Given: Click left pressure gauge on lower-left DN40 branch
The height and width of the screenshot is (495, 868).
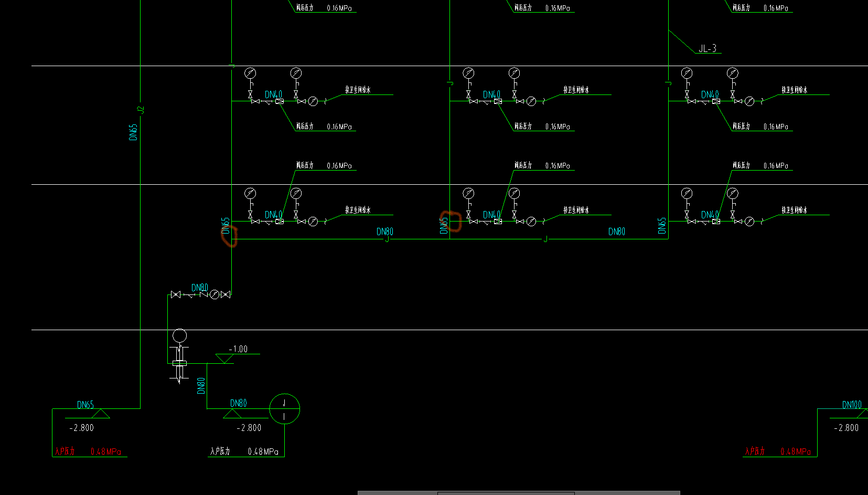Looking at the screenshot, I should (250, 193).
